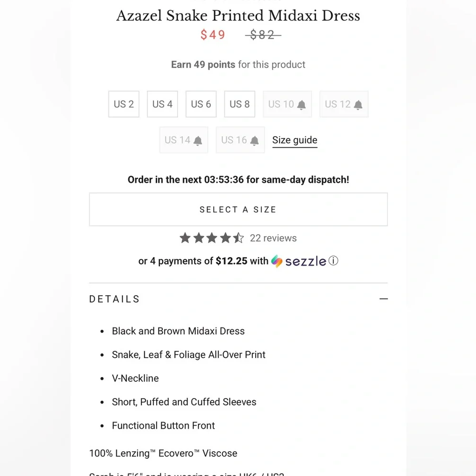Screen dimensions: 476x476
Task: Click the Earn 49 points text
Action: click(x=238, y=65)
